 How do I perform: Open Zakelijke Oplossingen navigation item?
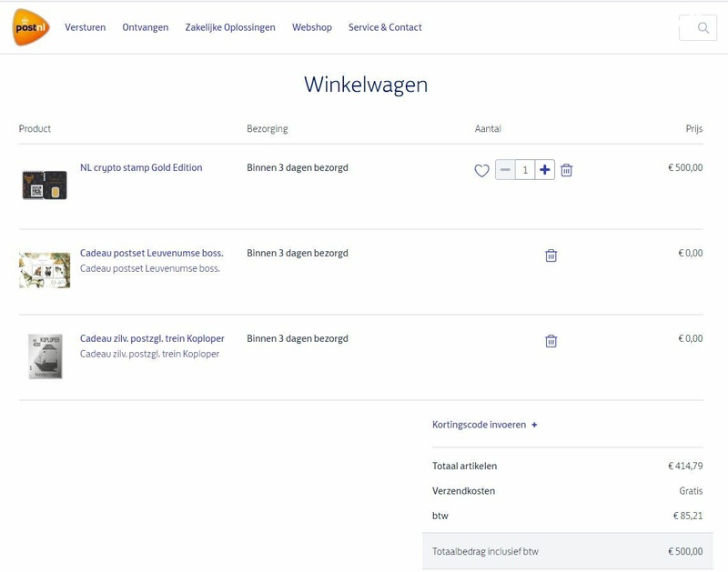pos(229,27)
